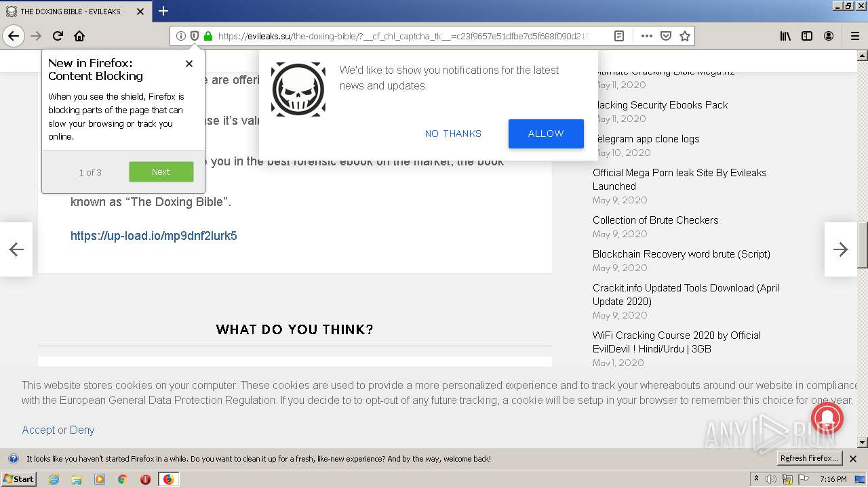Show site information icon in address bar
This screenshot has width=868, height=488.
pos(180,36)
